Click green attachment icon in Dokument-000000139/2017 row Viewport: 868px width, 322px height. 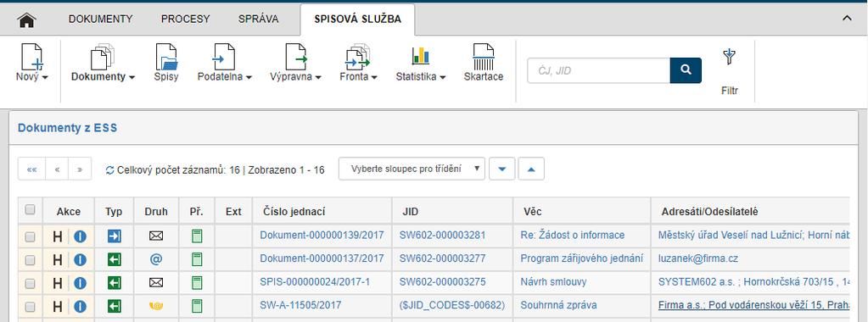tap(197, 236)
